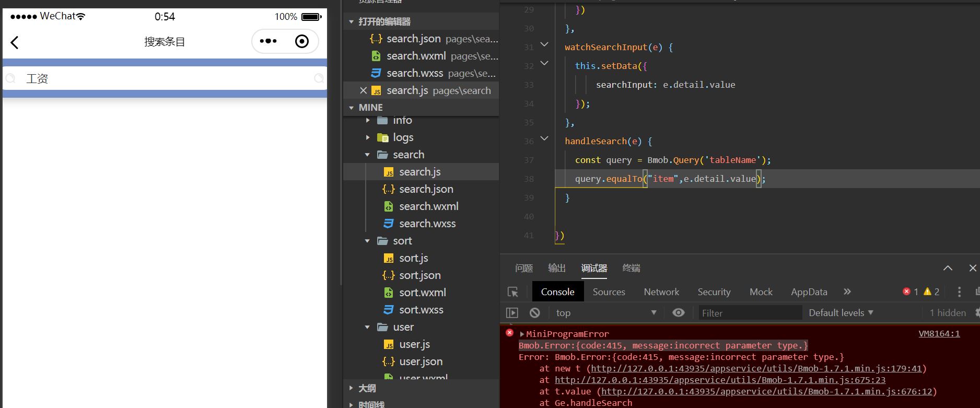Tap the mini program close circle button
The width and height of the screenshot is (980, 408).
(x=302, y=41)
